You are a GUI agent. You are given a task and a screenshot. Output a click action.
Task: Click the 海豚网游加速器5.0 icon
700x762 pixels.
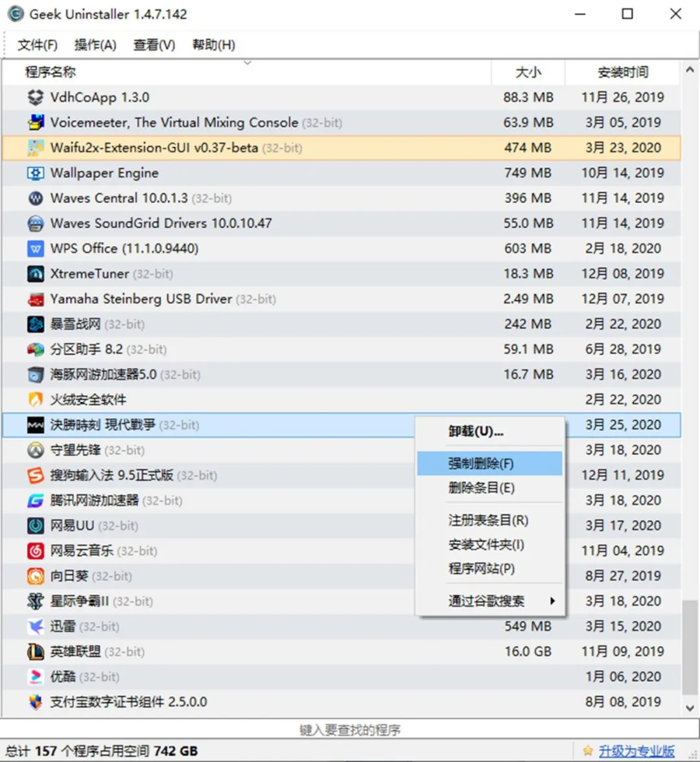pyautogui.click(x=35, y=375)
